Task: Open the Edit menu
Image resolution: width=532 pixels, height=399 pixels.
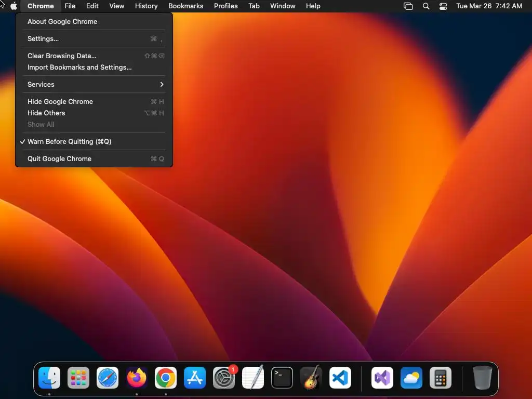Action: 92,6
